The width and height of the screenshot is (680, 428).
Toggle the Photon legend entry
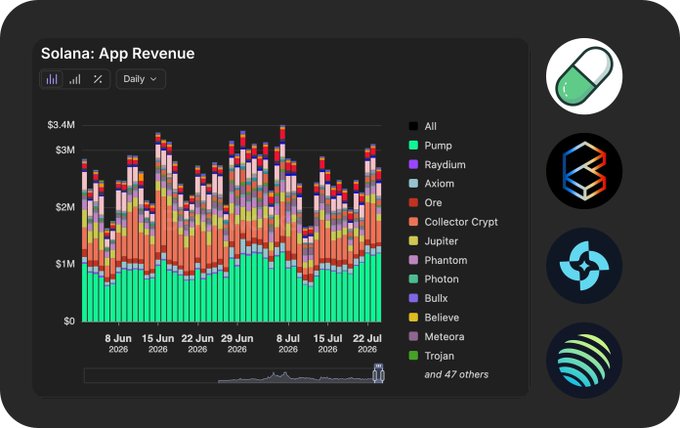434,279
